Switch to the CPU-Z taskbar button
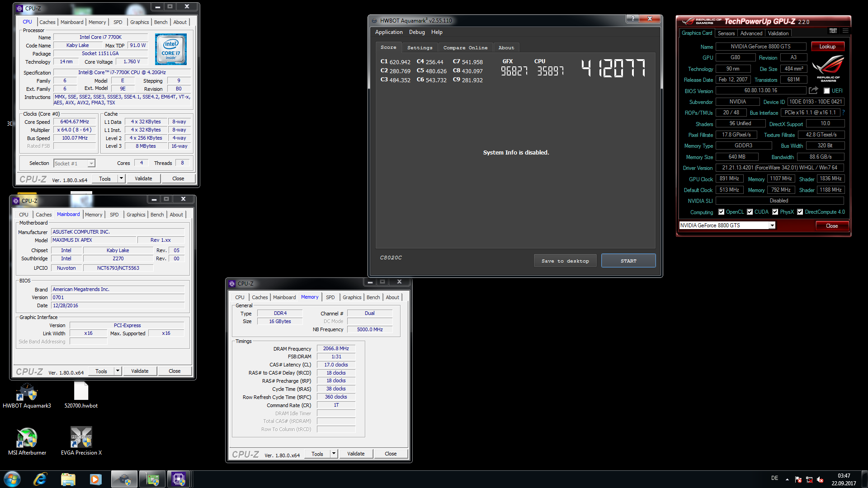 click(x=179, y=479)
